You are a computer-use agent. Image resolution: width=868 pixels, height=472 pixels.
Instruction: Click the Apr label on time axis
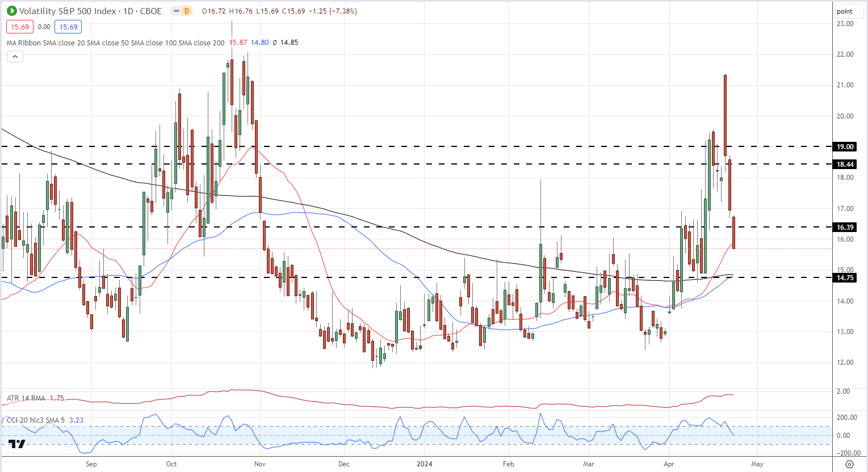[x=669, y=463]
